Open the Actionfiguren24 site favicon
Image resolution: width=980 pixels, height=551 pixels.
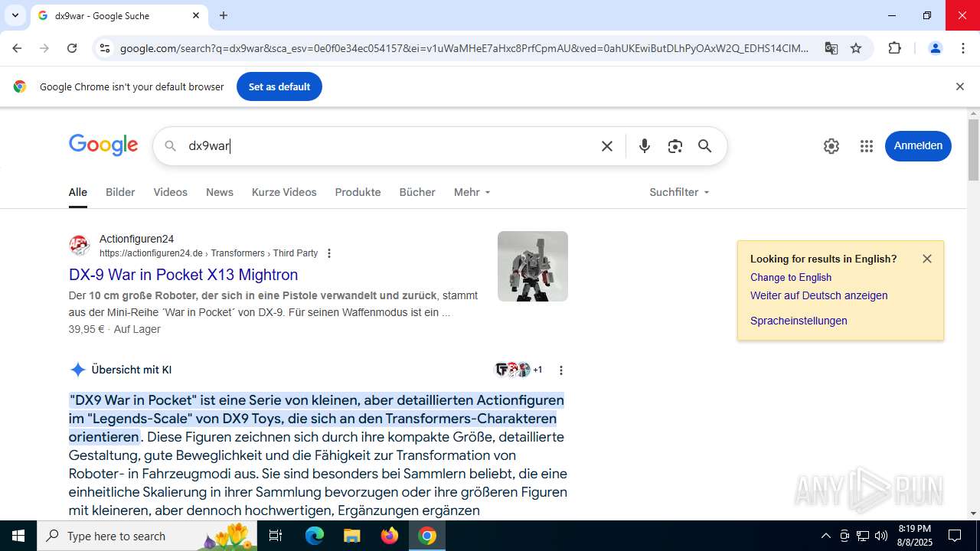(x=80, y=246)
